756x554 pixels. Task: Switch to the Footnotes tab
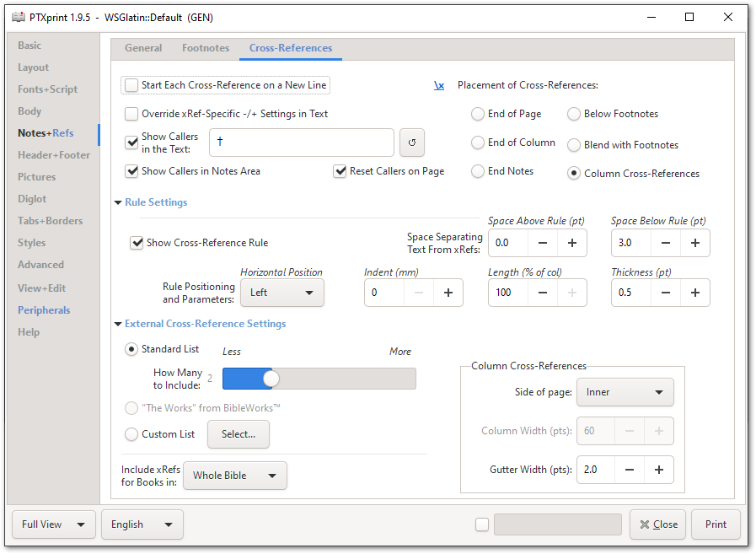tap(205, 48)
